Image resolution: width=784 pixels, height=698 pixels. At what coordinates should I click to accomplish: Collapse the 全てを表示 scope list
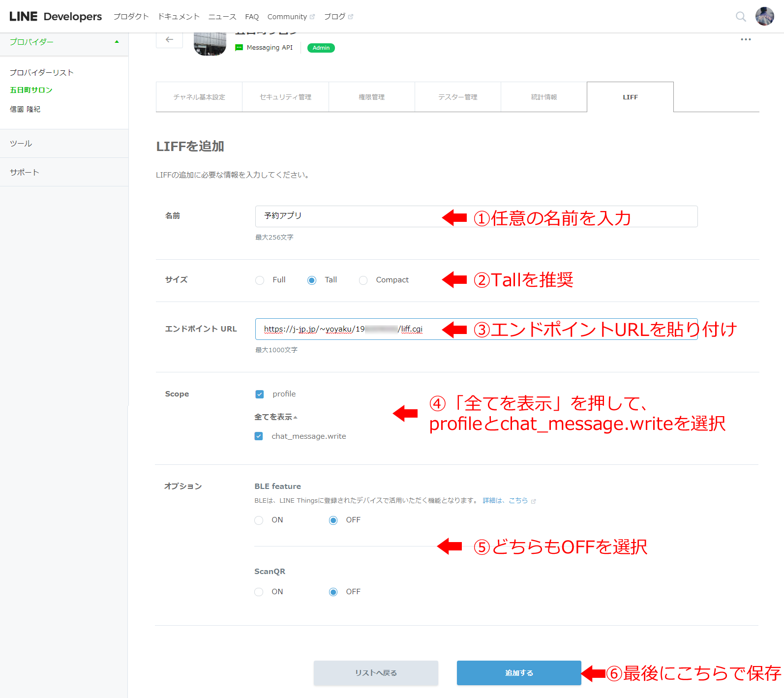click(x=275, y=417)
